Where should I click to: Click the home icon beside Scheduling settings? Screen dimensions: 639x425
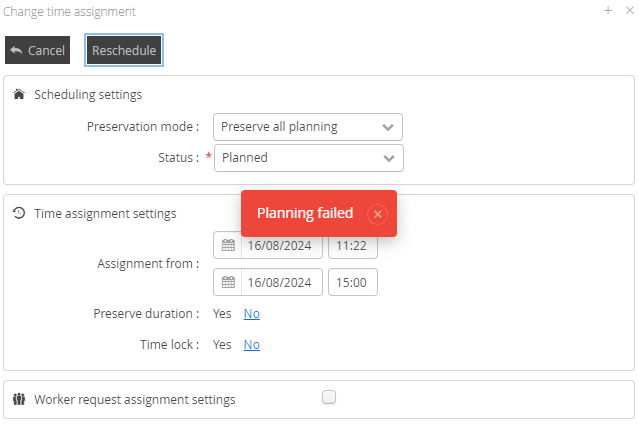(19, 95)
